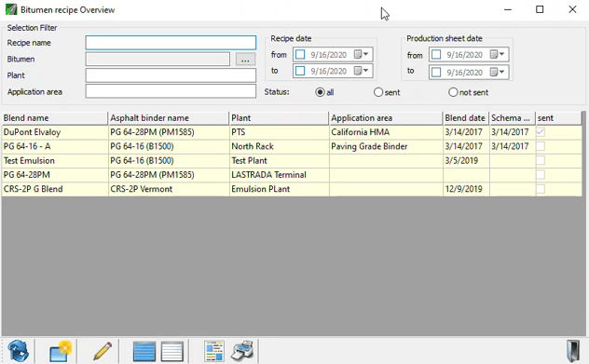Click the 'LASTRADA Terminal' plant cell
Viewport: 589px width, 364px height.
pyautogui.click(x=279, y=175)
